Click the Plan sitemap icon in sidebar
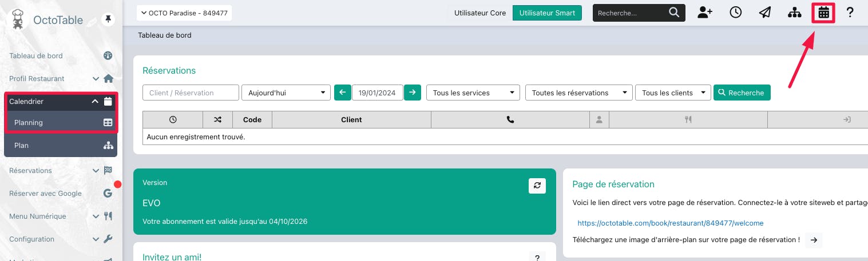868x261 pixels. (x=108, y=146)
